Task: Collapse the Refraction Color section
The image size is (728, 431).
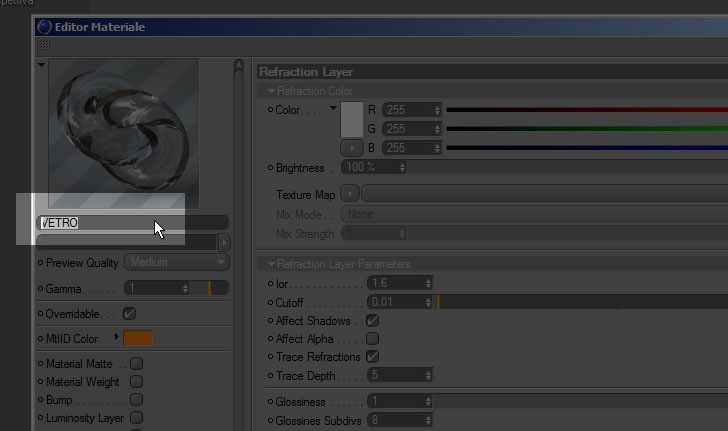Action: pos(271,91)
